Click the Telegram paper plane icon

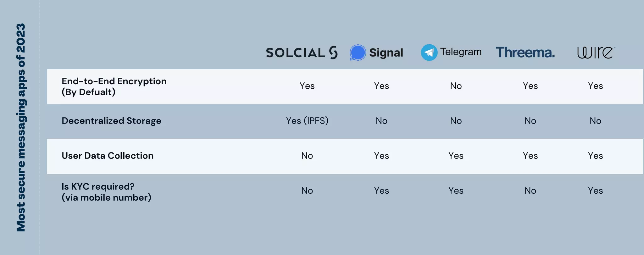[429, 53]
